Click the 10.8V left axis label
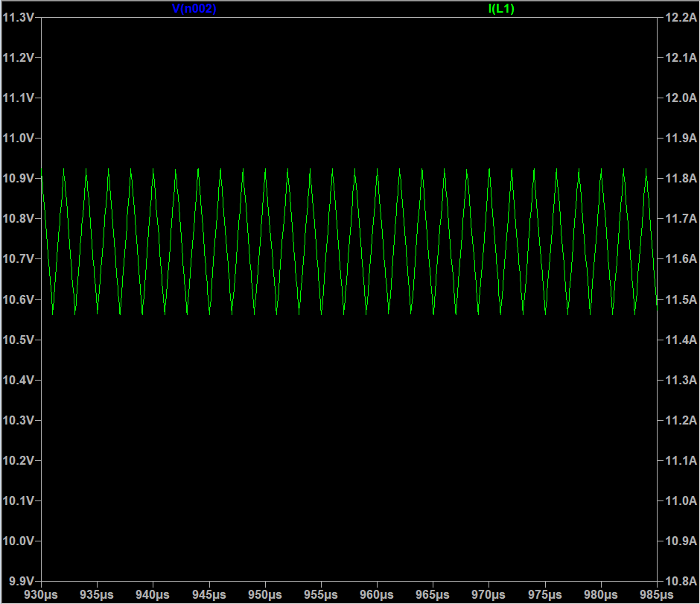 coord(19,219)
